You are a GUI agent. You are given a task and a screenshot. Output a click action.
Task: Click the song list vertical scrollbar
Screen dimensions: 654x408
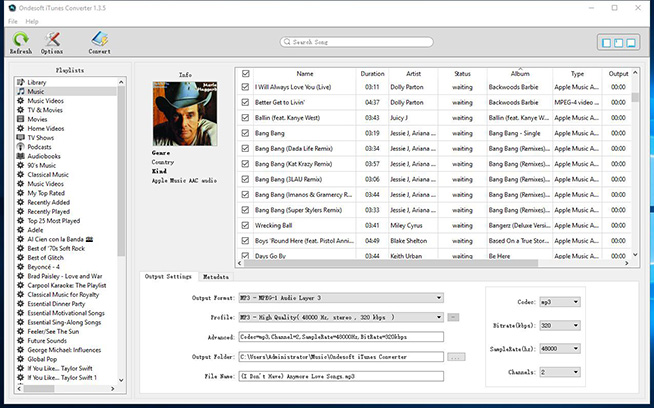635,97
